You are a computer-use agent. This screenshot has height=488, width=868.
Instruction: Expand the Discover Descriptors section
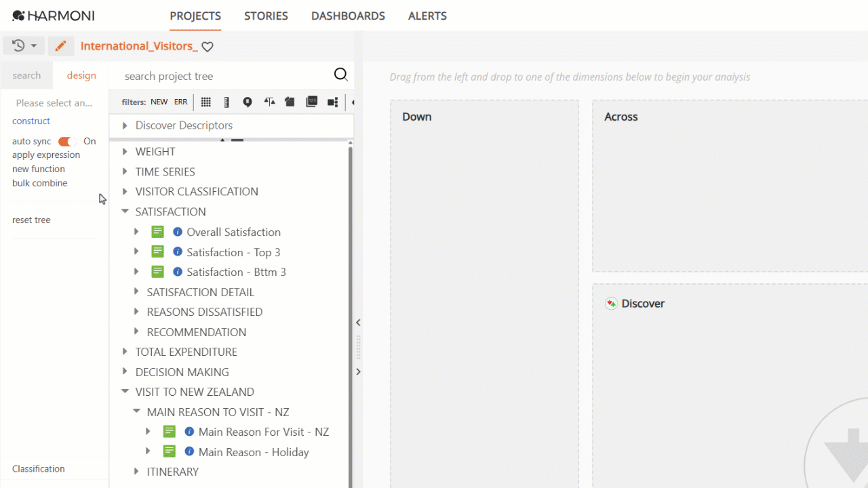[x=125, y=125]
